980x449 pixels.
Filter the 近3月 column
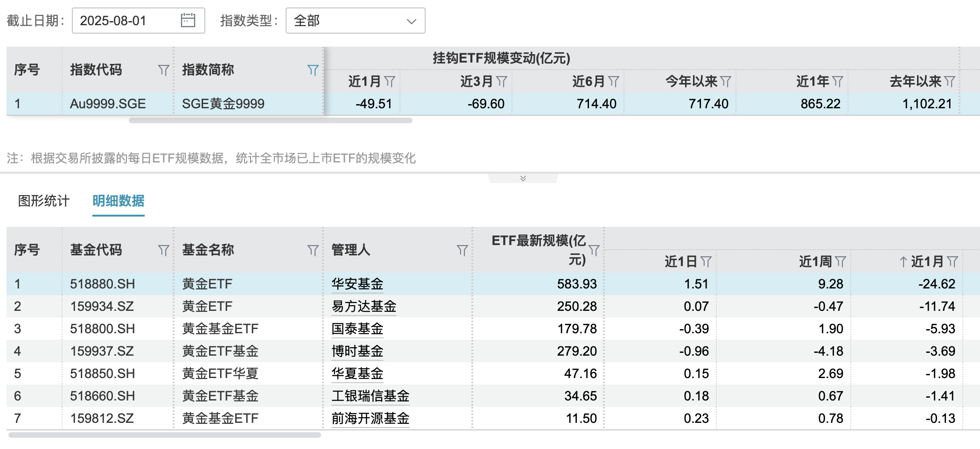click(502, 82)
